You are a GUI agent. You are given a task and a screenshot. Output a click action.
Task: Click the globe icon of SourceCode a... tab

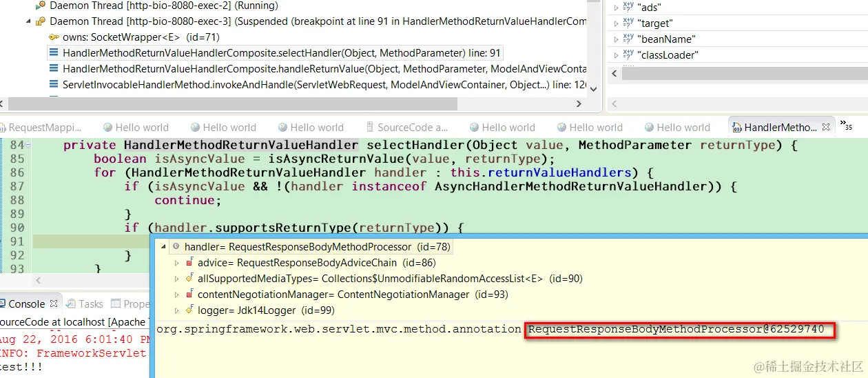point(370,128)
